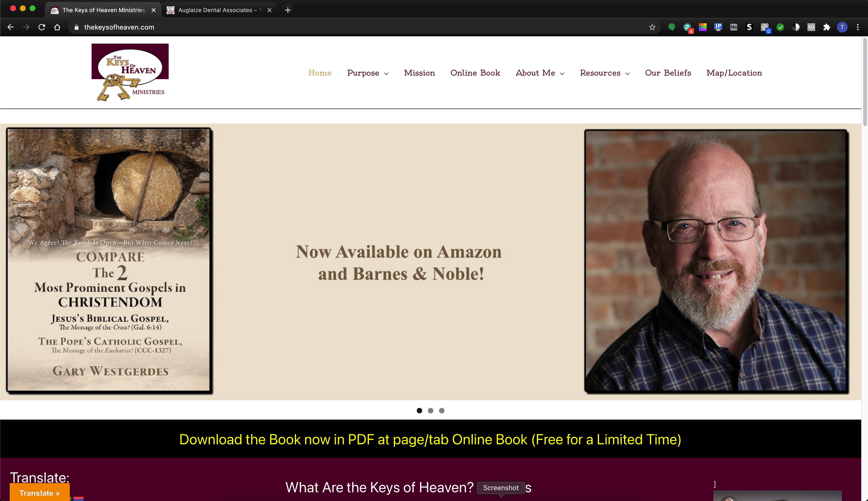Image resolution: width=868 pixels, height=501 pixels.
Task: Open the Our Beliefs link
Action: click(x=668, y=73)
